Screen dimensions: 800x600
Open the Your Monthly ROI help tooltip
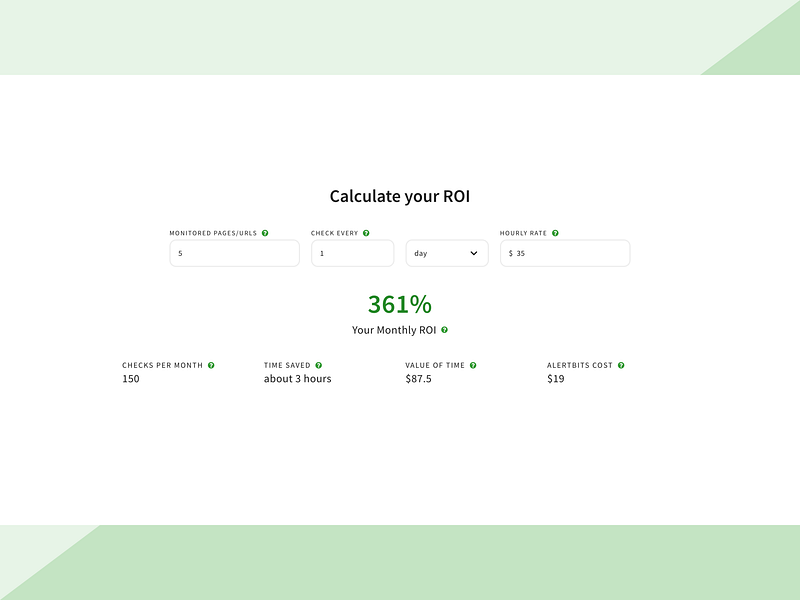click(x=444, y=330)
